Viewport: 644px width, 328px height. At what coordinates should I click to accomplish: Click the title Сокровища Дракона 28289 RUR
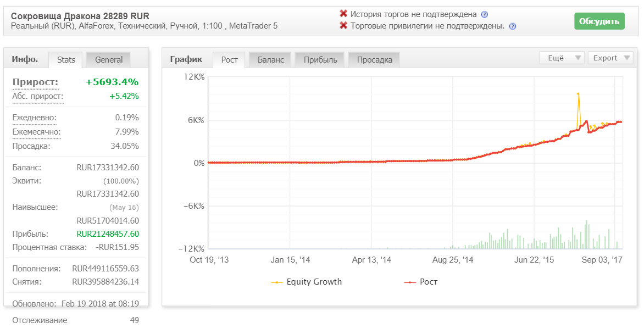click(x=80, y=16)
